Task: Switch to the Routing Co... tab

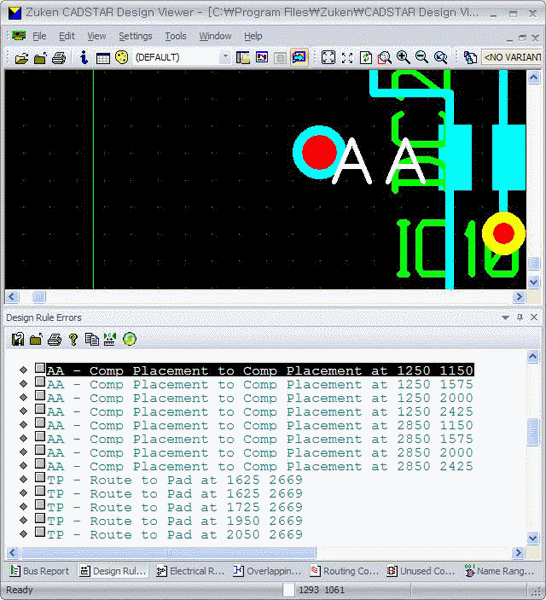Action: pyautogui.click(x=344, y=571)
